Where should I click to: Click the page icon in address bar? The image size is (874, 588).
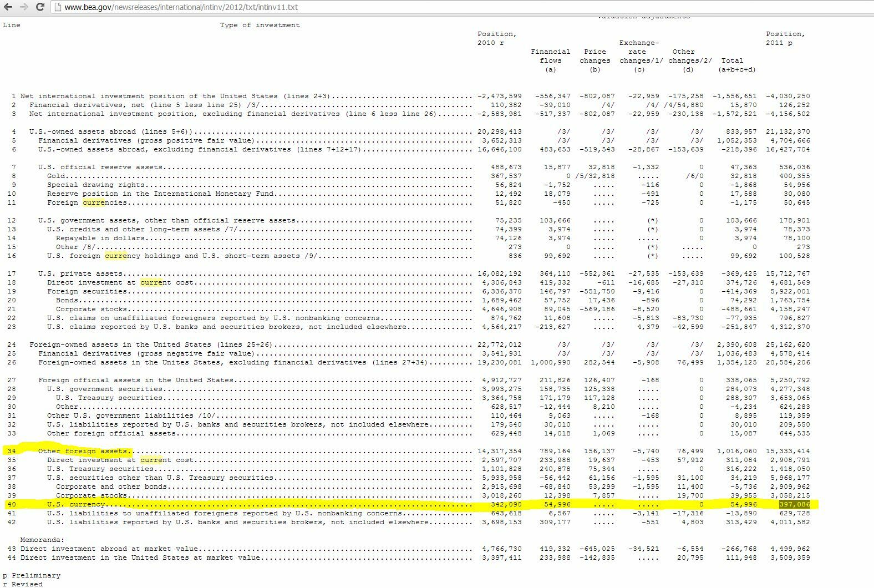58,7
